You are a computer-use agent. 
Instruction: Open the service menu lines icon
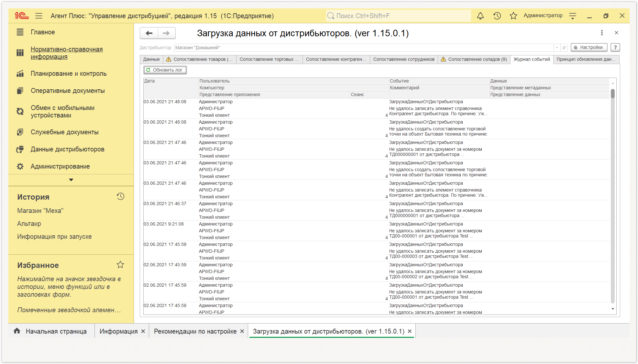tap(573, 16)
